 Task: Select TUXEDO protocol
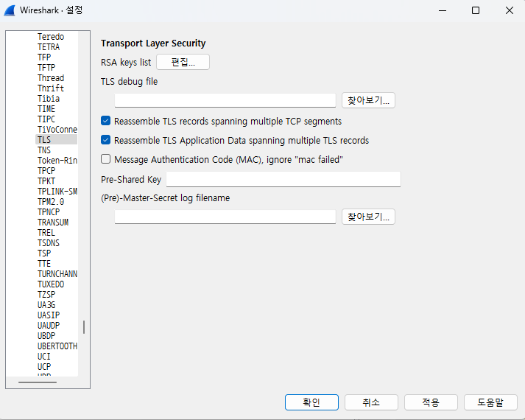51,284
